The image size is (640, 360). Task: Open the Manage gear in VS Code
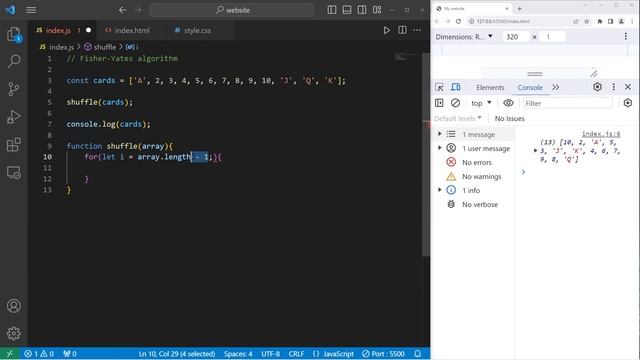point(13,333)
